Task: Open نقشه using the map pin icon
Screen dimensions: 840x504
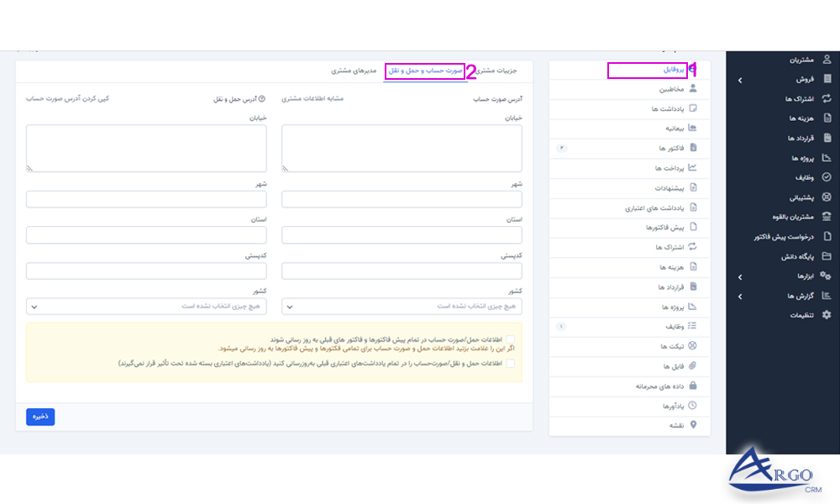Action: click(x=695, y=425)
